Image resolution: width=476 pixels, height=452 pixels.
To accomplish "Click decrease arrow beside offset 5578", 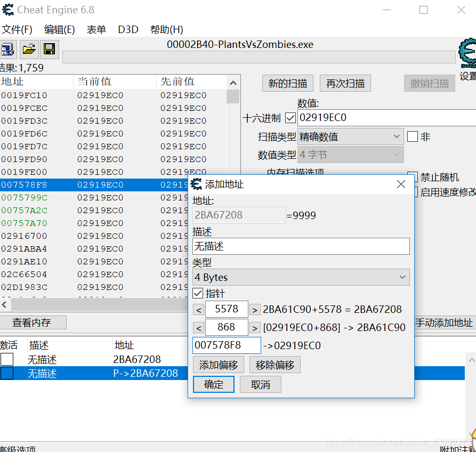I will point(198,310).
